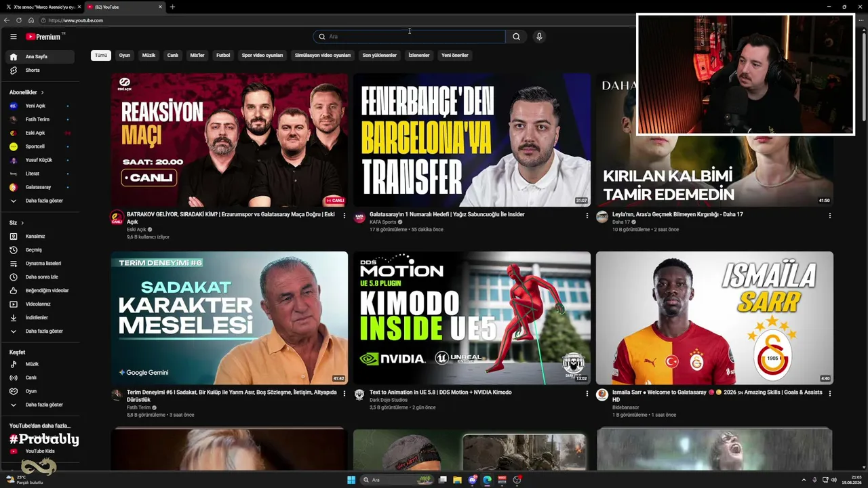Screen dimensions: 868x488
Task: Select the Müzik filter chip
Action: pos(149,56)
